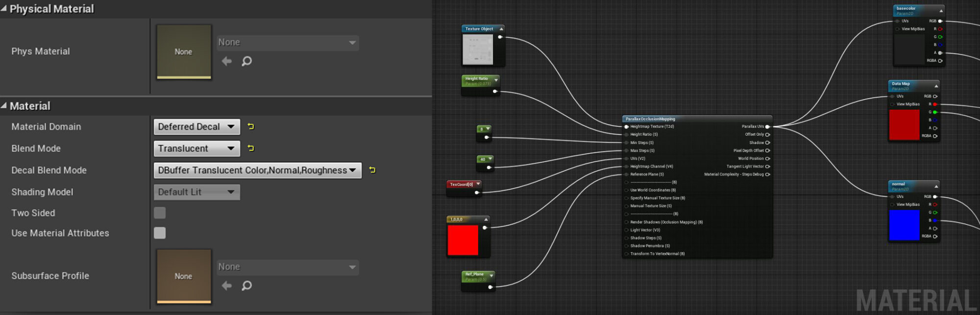Open the Material Domain dropdown
The image size is (980, 315).
coord(197,127)
